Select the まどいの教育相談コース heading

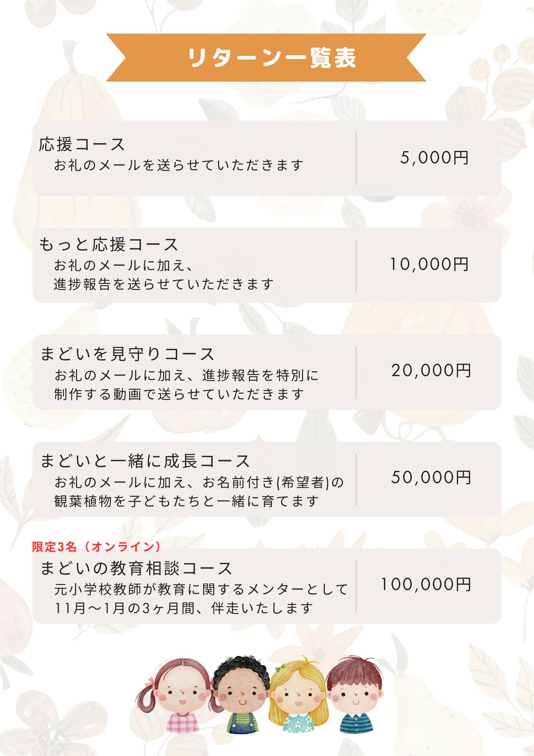[136, 569]
